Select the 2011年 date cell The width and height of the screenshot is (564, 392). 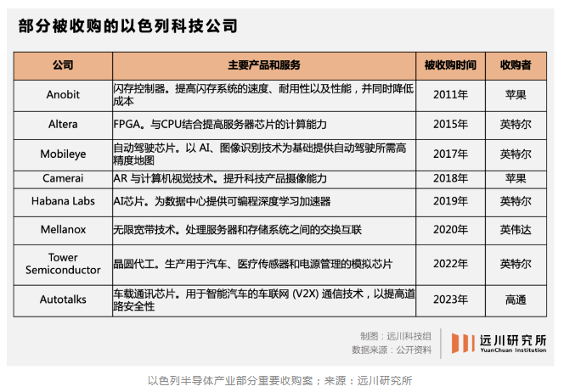click(450, 95)
